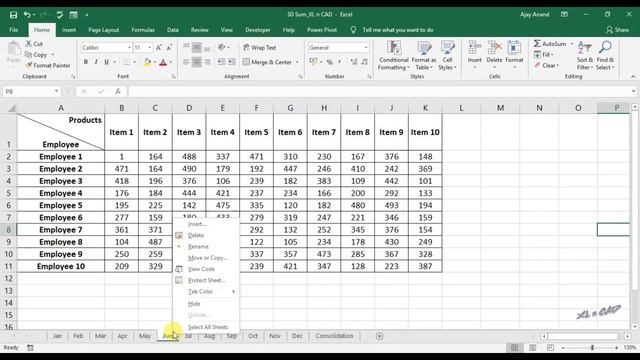640x360 pixels.
Task: Click the New Sheet plus button
Action: point(380,336)
